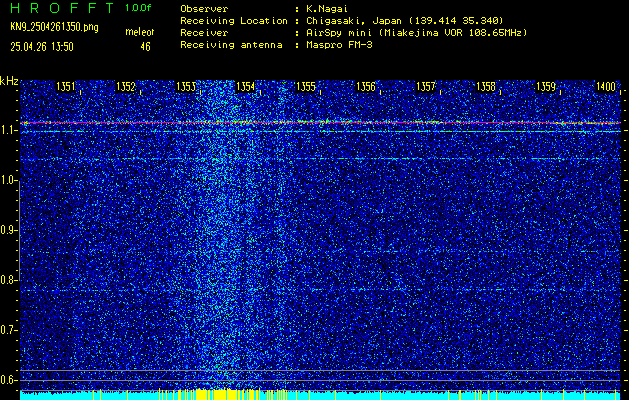Select AirSpy mini receiver text
629x400 pixels.
click(x=417, y=32)
